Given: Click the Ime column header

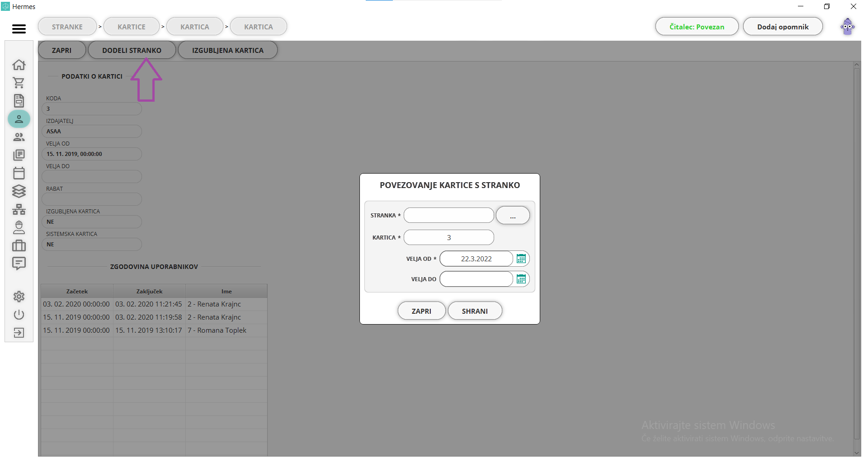Looking at the screenshot, I should pos(226,291).
